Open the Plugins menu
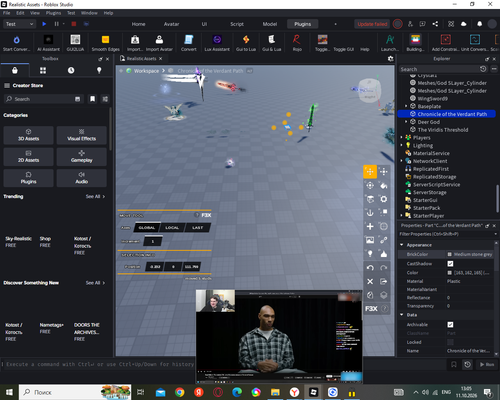500x400 pixels. pos(53,13)
